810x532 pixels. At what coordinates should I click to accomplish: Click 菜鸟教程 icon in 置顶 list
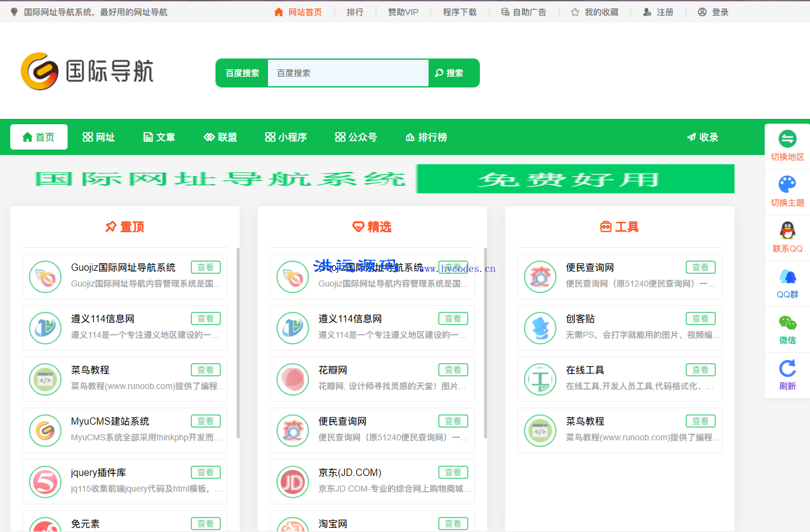click(x=45, y=379)
